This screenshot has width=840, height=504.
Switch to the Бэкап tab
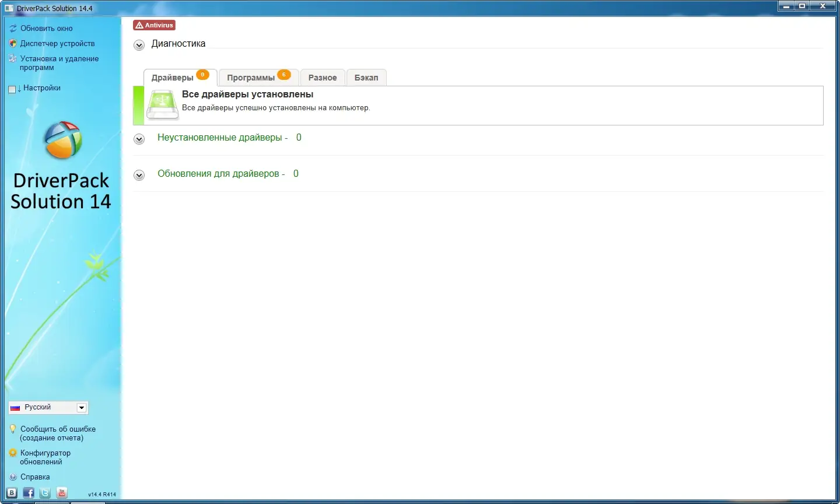tap(366, 78)
